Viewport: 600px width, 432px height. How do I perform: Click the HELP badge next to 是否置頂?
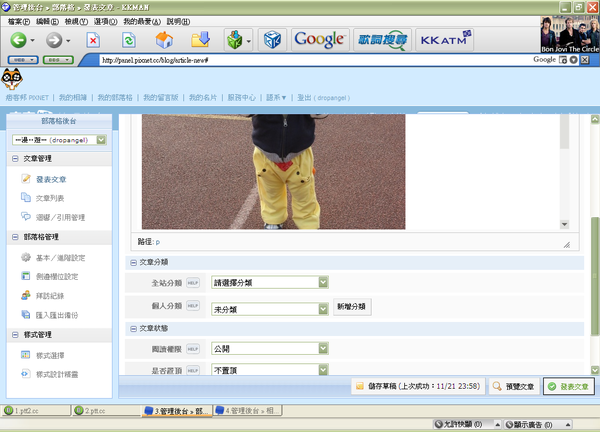click(193, 370)
